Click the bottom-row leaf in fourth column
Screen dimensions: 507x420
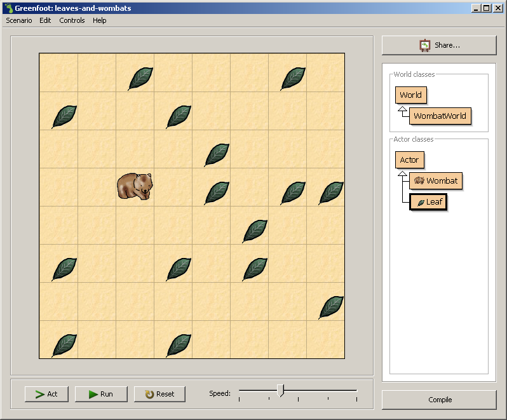tap(179, 346)
